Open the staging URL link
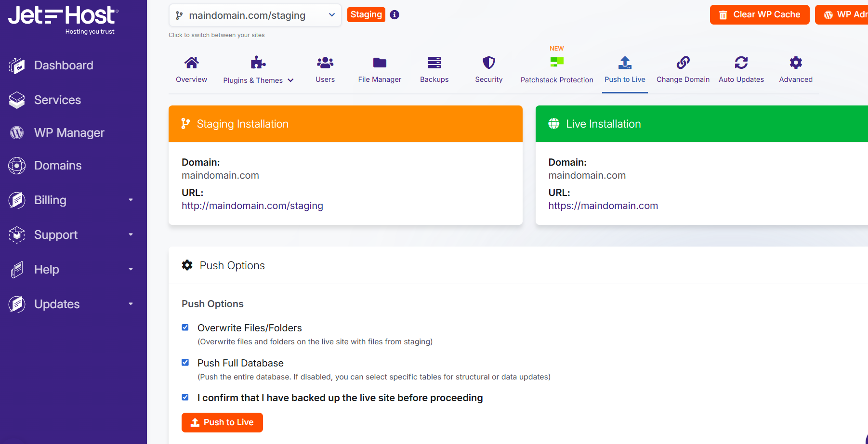The width and height of the screenshot is (868, 444). pyautogui.click(x=252, y=206)
